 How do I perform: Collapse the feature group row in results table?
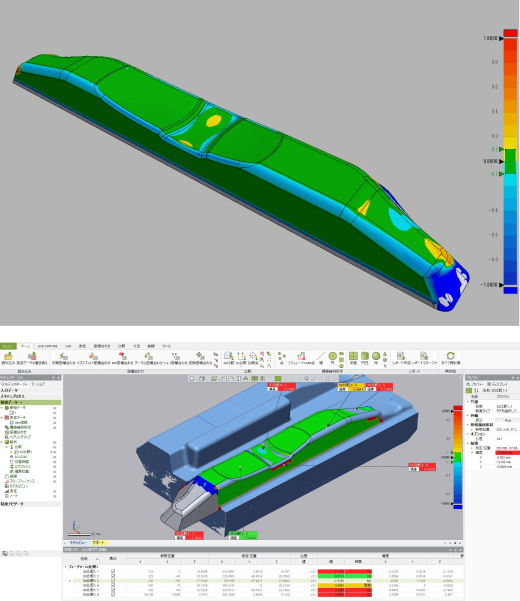(x=66, y=567)
